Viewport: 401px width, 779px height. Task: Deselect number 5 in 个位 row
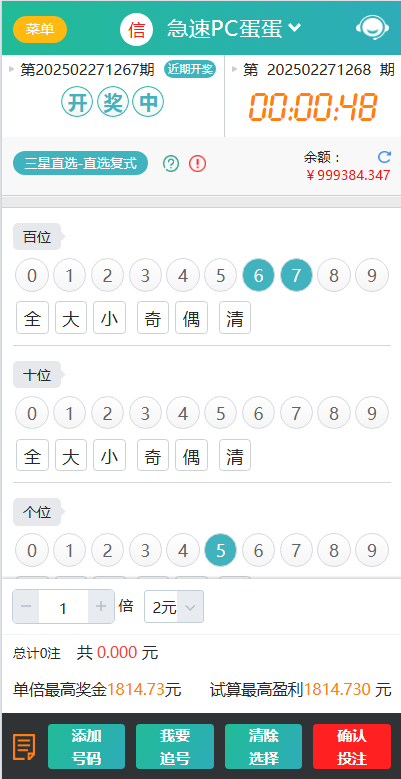pyautogui.click(x=220, y=550)
